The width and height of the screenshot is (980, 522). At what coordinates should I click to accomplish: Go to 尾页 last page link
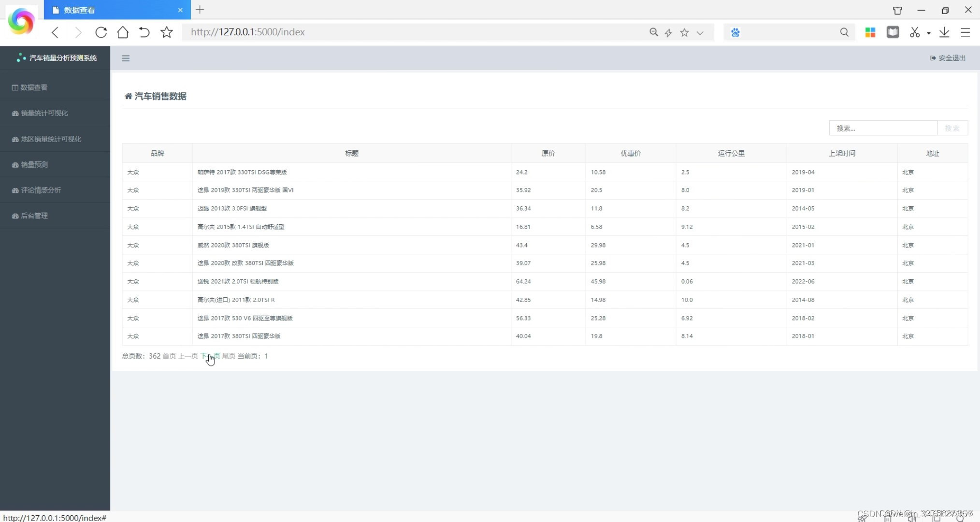229,356
